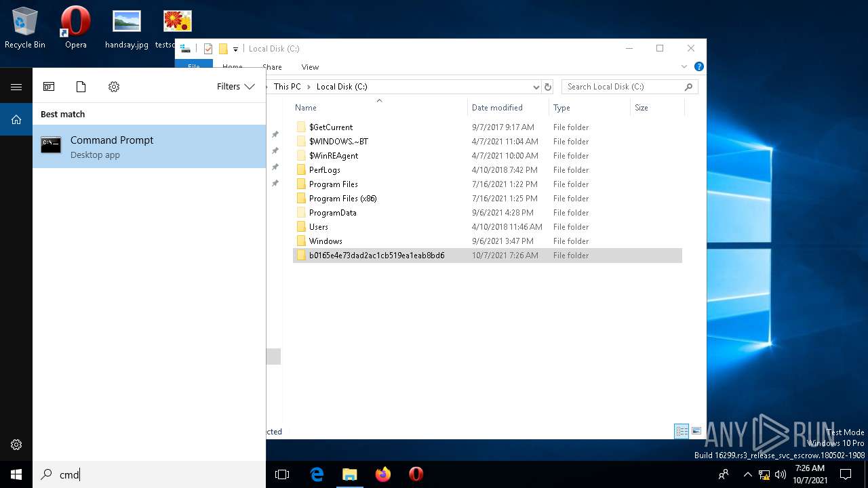Open the View ribbon tab
The height and width of the screenshot is (488, 868).
point(310,67)
